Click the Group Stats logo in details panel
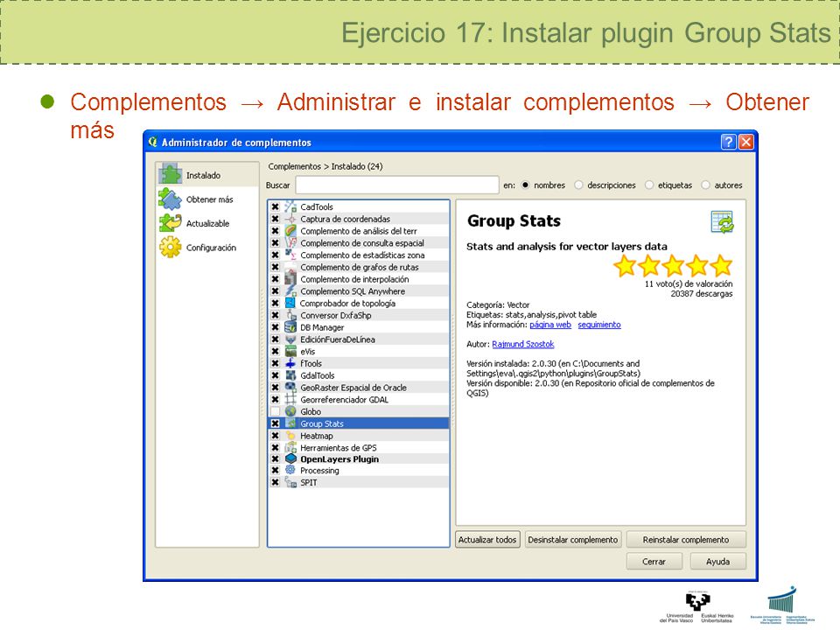Viewport: 840px width, 630px height. [722, 221]
